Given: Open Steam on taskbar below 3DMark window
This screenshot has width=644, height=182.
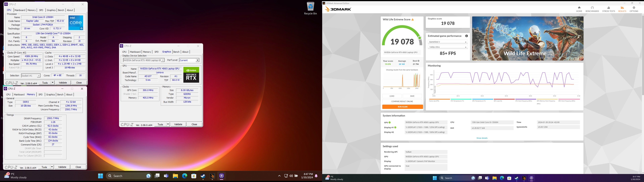Looking at the screenshot, I should [x=517, y=178].
